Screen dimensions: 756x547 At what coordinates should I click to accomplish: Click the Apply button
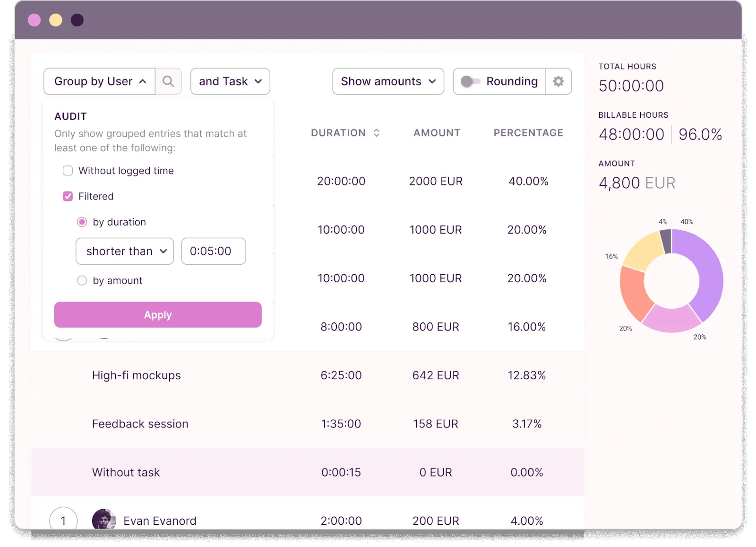[158, 315]
